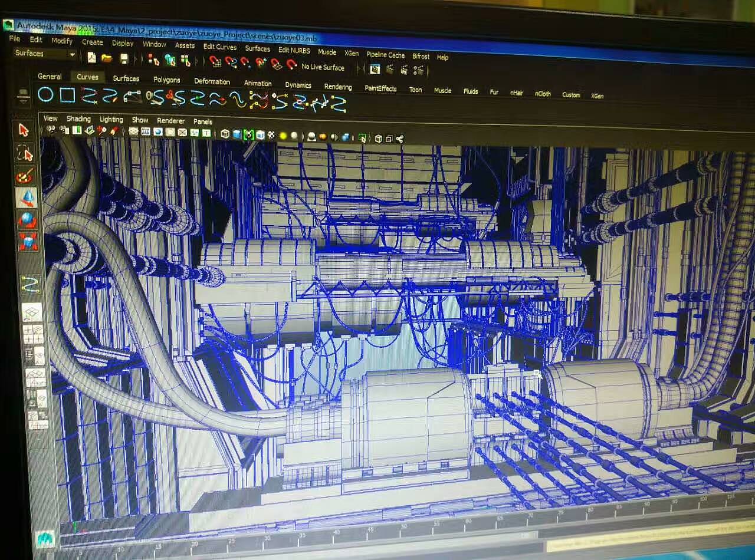Viewport: 755px width, 560px height.
Task: Switch to the Custom shelf tab
Action: pos(571,95)
